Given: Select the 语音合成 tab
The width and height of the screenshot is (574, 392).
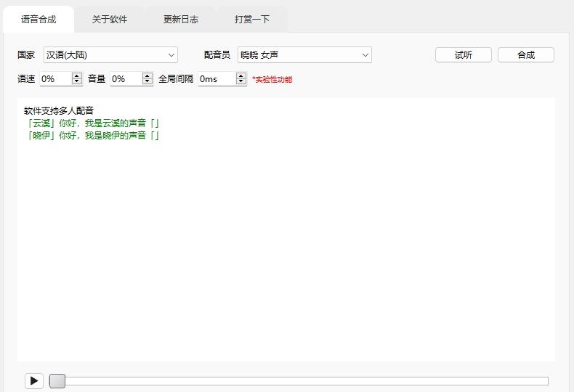Looking at the screenshot, I should (x=39, y=20).
